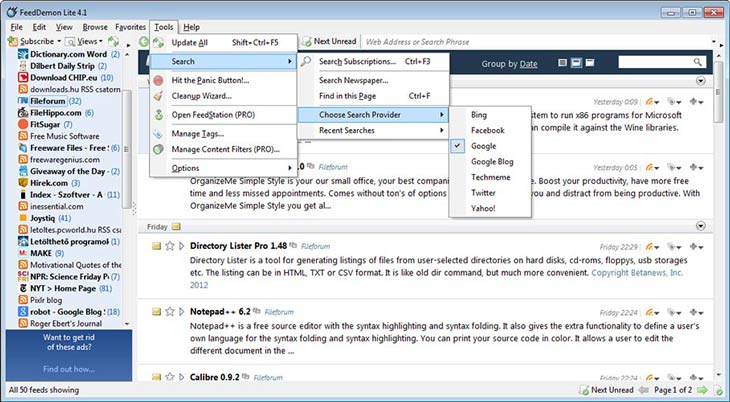730x402 pixels.
Task: Click the Date link next to Group by
Action: click(x=528, y=64)
